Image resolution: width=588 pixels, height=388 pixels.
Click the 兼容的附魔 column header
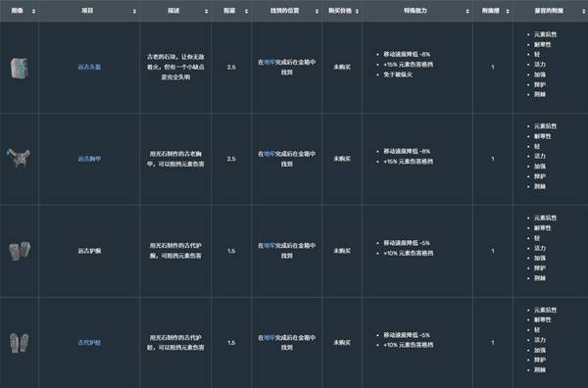click(x=549, y=11)
